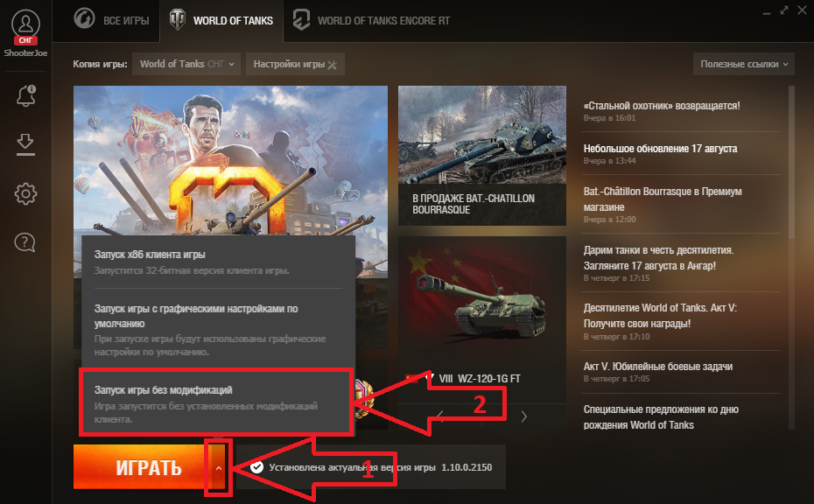814x504 pixels.
Task: Expand Полезные ссылки dropdown
Action: pyautogui.click(x=743, y=64)
